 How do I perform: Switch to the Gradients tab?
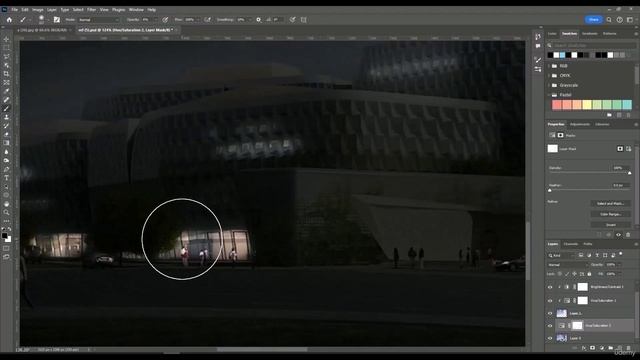click(589, 33)
